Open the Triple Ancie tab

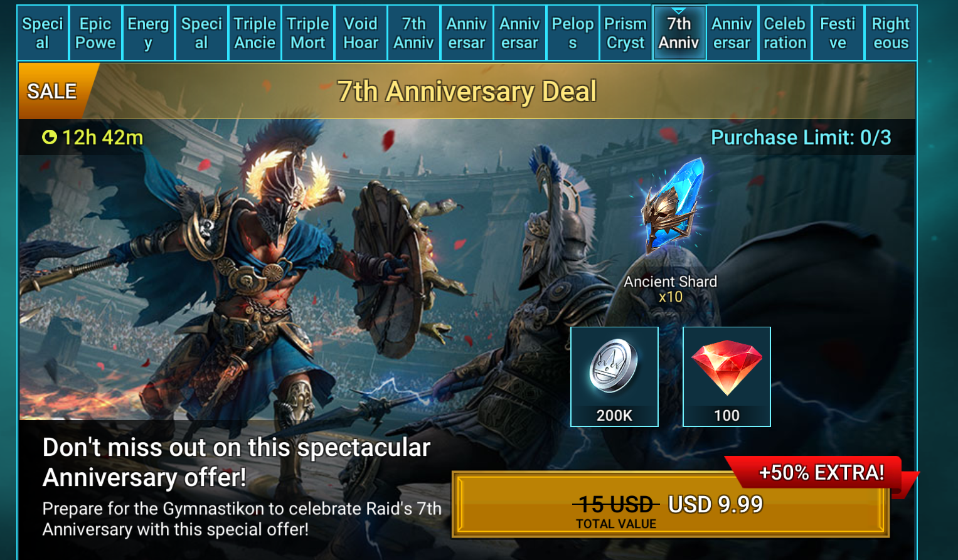pyautogui.click(x=255, y=33)
